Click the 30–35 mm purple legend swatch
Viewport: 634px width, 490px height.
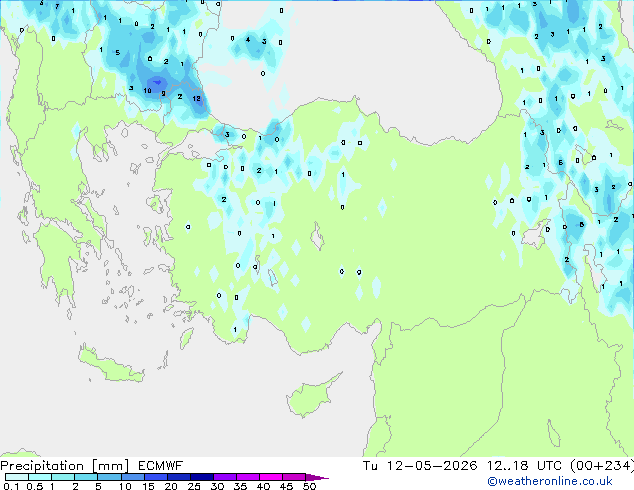point(225,477)
